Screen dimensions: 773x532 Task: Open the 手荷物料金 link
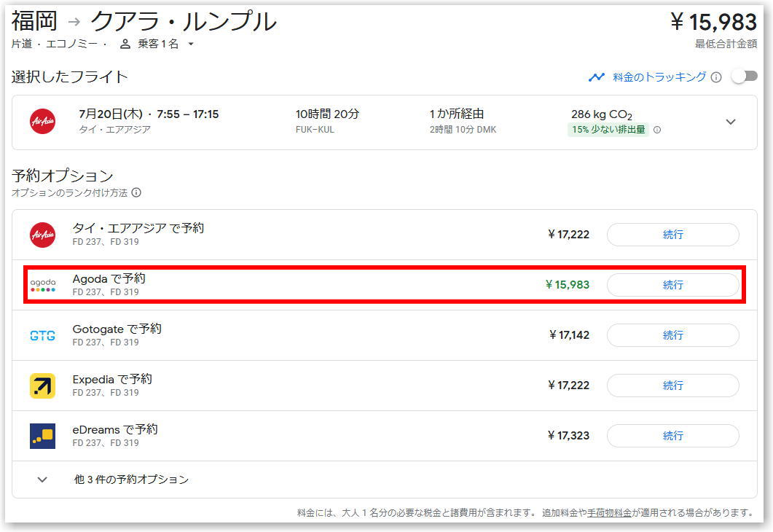609,513
